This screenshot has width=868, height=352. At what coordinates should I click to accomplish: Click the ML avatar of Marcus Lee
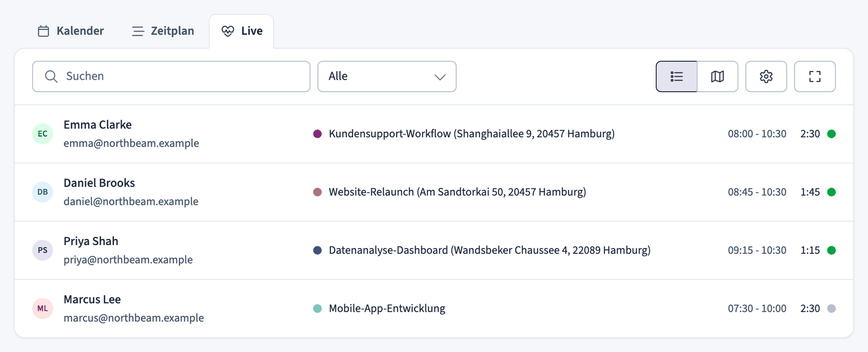(43, 308)
